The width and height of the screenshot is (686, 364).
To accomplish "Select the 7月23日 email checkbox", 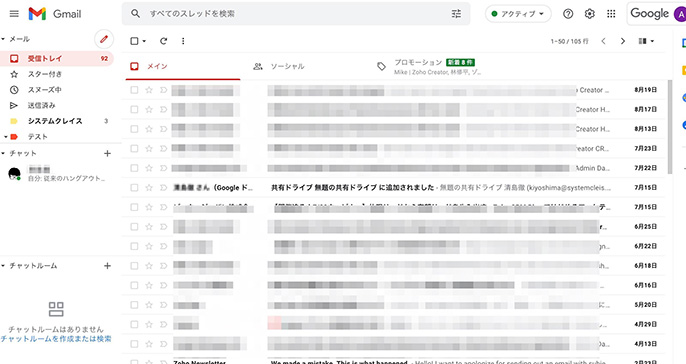I will point(134,148).
